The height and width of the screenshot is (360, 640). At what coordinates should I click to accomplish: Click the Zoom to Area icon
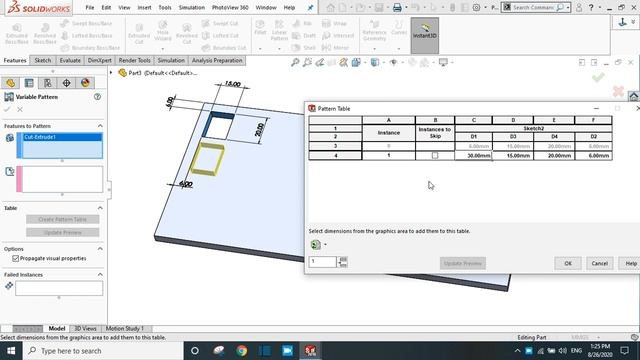coord(307,62)
